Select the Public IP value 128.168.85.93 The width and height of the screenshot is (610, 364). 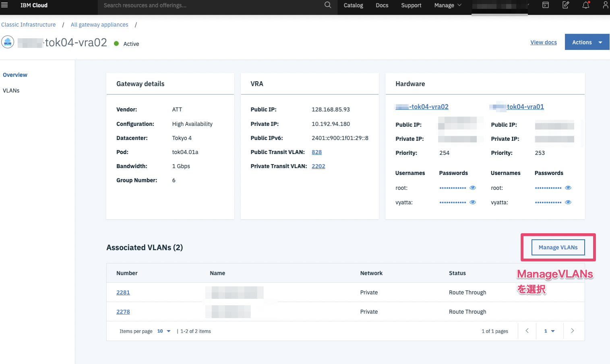point(331,109)
